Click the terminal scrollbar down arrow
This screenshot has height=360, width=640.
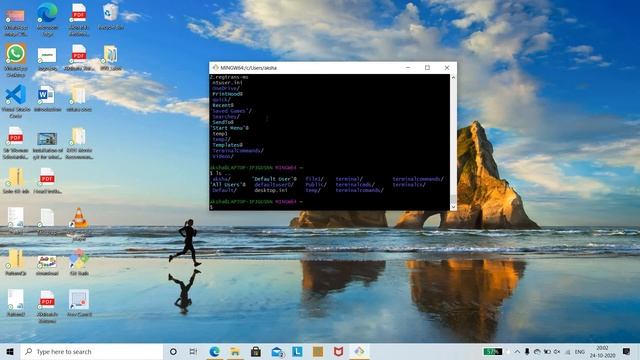(453, 207)
